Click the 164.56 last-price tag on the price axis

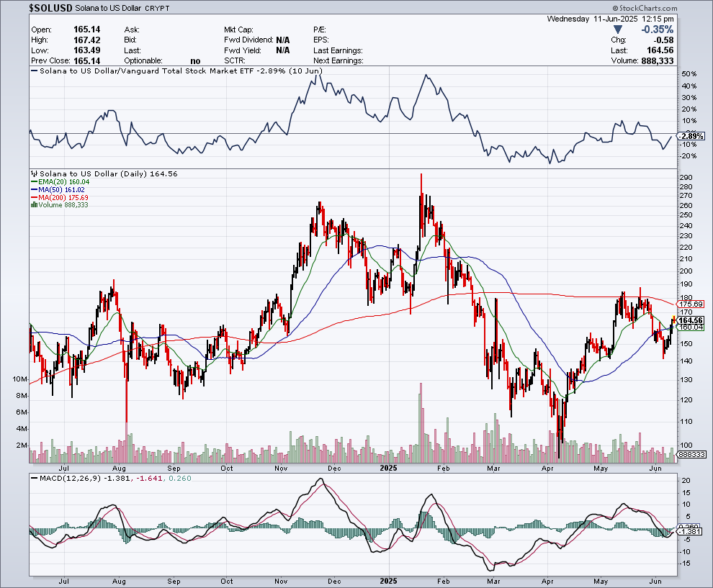point(691,320)
